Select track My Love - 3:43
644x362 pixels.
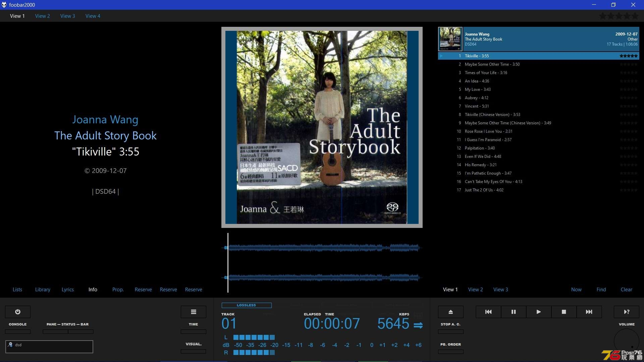pyautogui.click(x=538, y=89)
